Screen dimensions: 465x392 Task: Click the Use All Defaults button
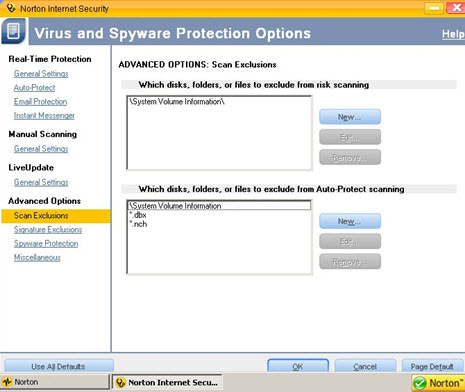point(58,366)
